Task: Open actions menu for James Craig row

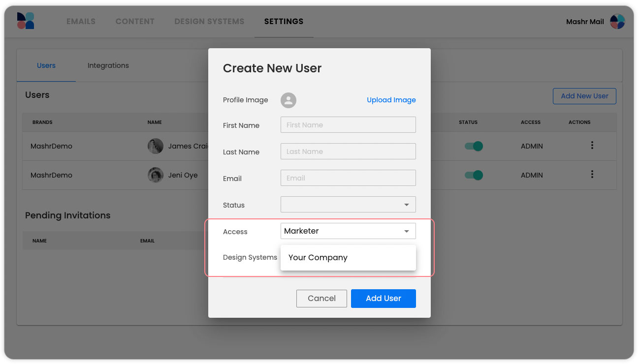Action: coord(592,146)
